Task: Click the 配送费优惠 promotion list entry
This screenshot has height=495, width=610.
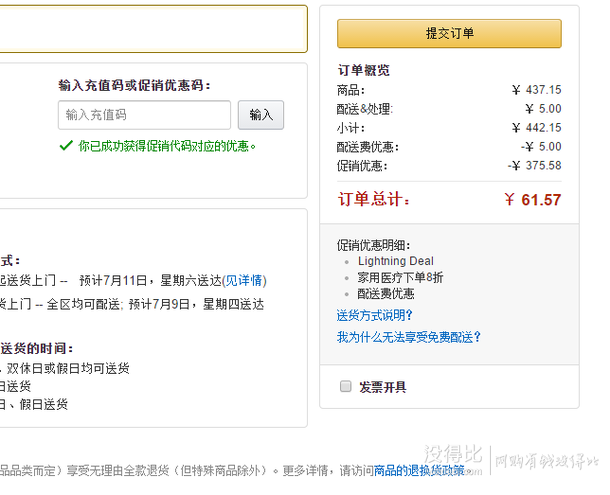Action: (386, 293)
